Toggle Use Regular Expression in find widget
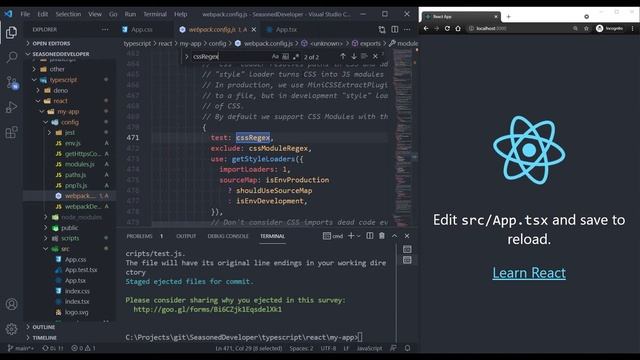Image resolution: width=640 pixels, height=360 pixels. point(296,57)
